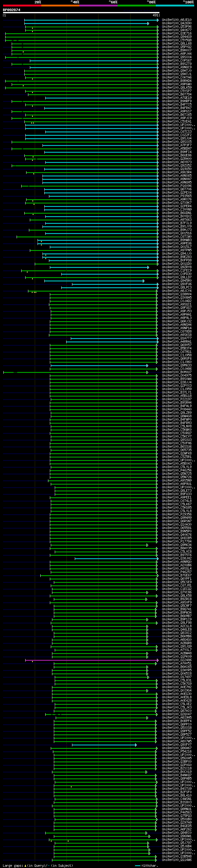Click the Large gaps legend text
This screenshot has width=197, height=868.
tap(13, 865)
